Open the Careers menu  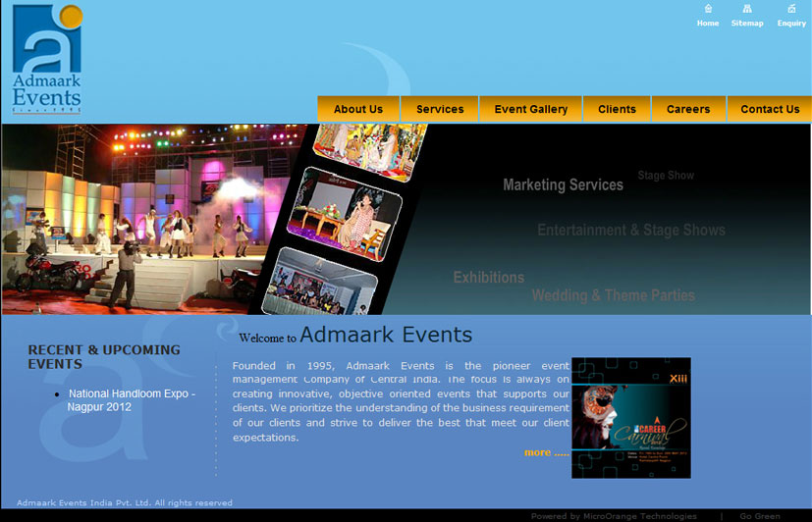pos(688,109)
